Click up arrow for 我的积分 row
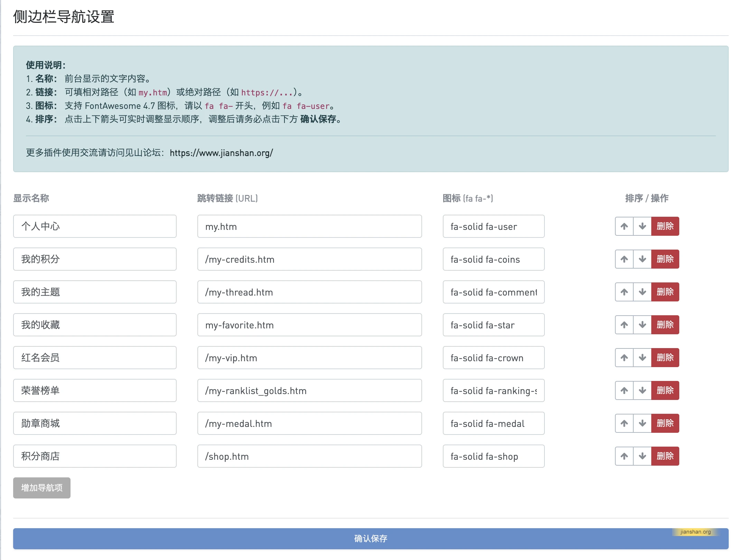This screenshot has width=737, height=560. [624, 259]
